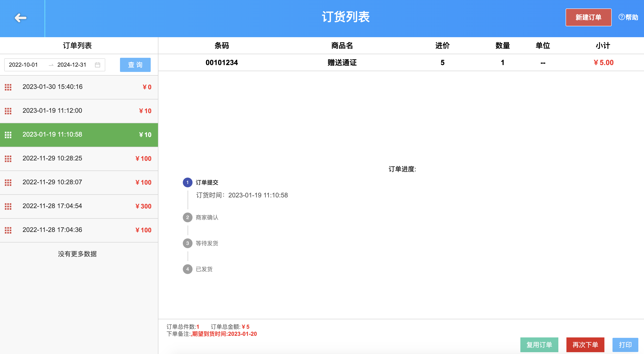Click the 订货列表 page title

pyautogui.click(x=345, y=17)
